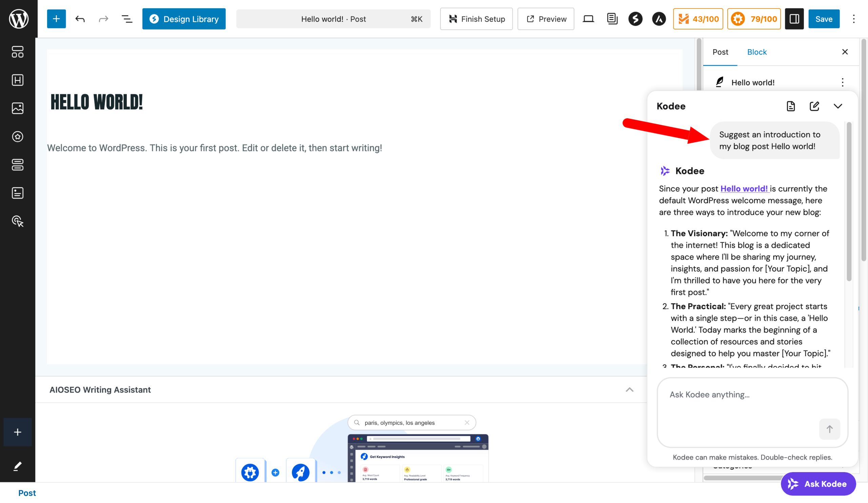The width and height of the screenshot is (868, 503).
Task: Click the Finish Setup button
Action: tap(476, 19)
